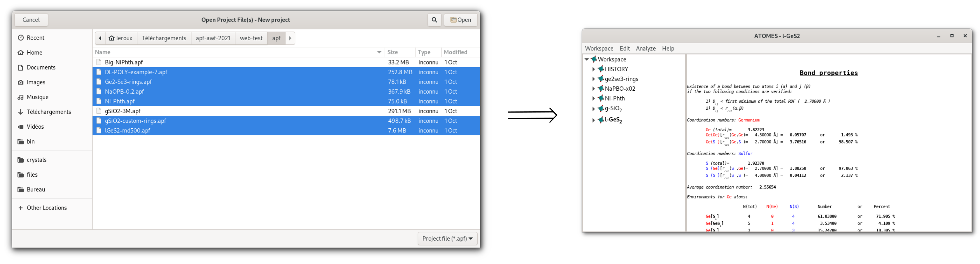Click the back arrow in path bar
980x264 pixels.
pyautogui.click(x=100, y=38)
